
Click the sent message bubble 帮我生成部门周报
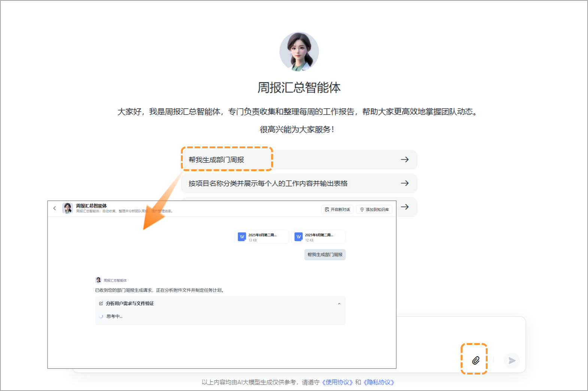pos(325,255)
